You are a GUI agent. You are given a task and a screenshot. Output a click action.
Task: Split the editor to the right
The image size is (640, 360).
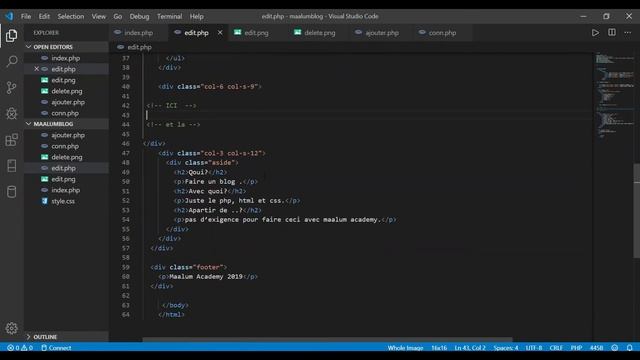[x=611, y=33]
